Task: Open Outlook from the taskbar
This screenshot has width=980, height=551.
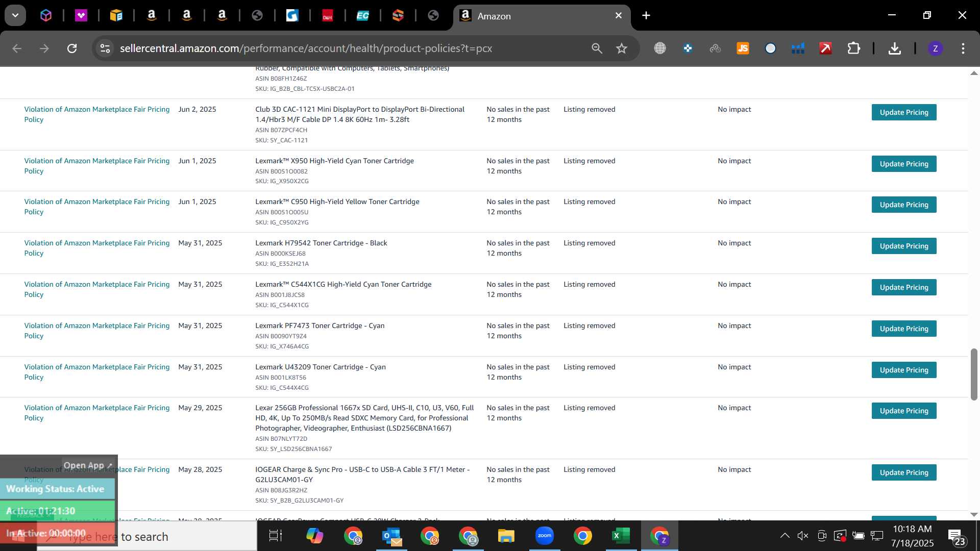Action: coord(391,536)
